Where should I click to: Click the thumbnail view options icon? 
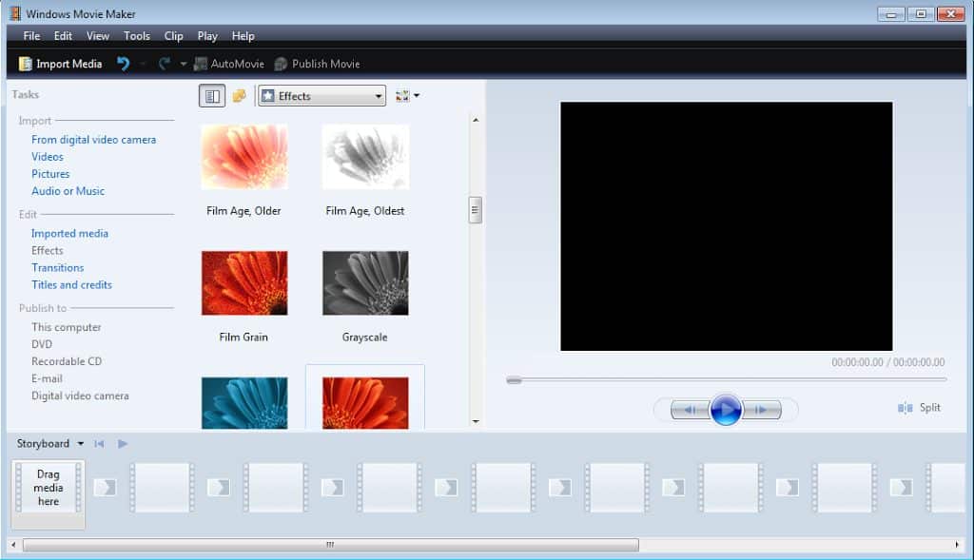click(402, 96)
